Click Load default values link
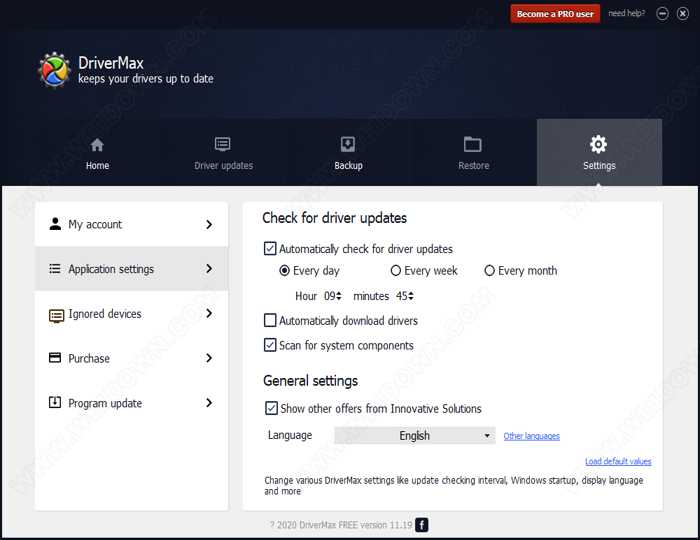The height and width of the screenshot is (540, 700). [618, 461]
